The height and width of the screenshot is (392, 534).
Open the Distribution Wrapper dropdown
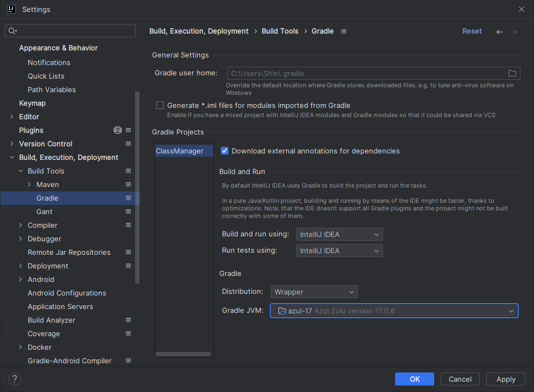pos(314,292)
